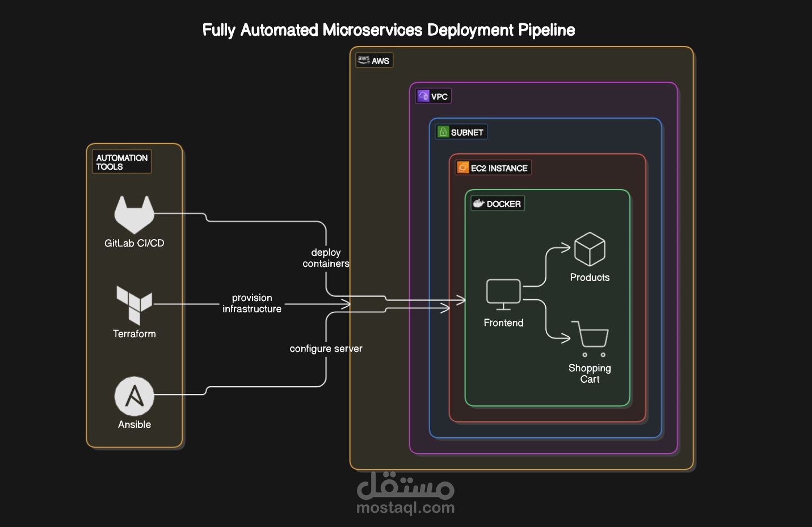This screenshot has width=812, height=527.
Task: Select the Docker whale icon
Action: pos(478,203)
